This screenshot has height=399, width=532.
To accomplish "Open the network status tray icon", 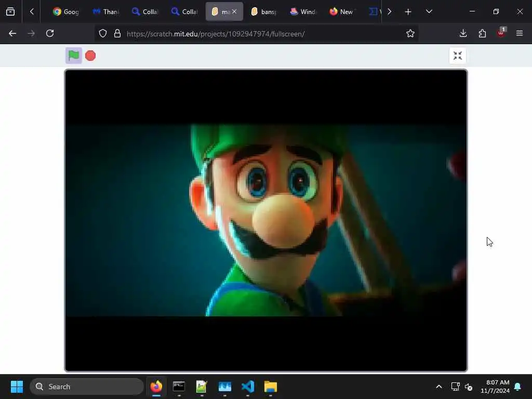I will click(455, 387).
